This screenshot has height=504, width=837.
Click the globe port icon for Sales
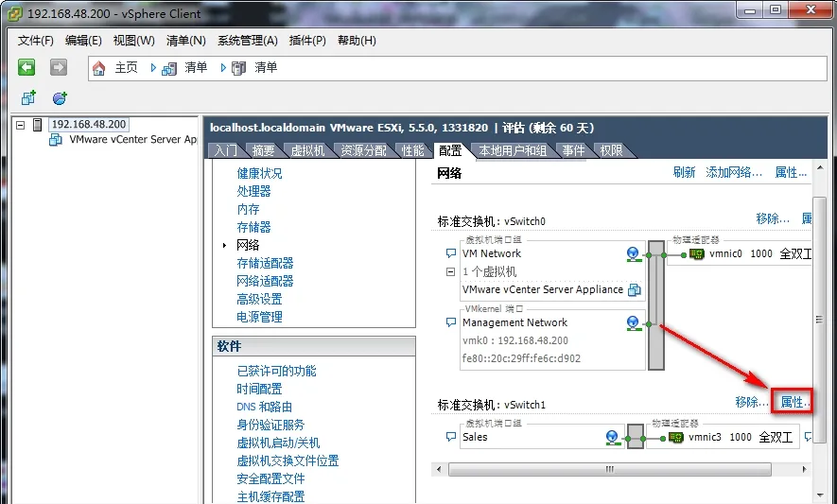tap(613, 437)
